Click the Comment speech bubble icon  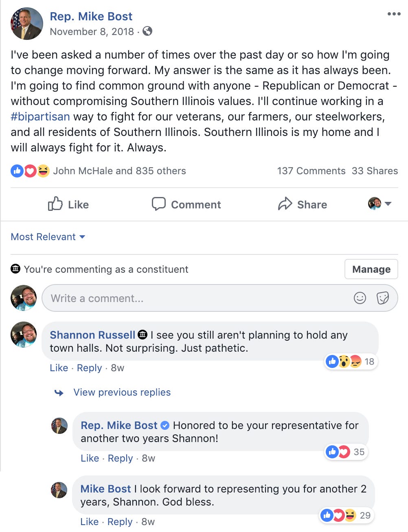pos(158,204)
